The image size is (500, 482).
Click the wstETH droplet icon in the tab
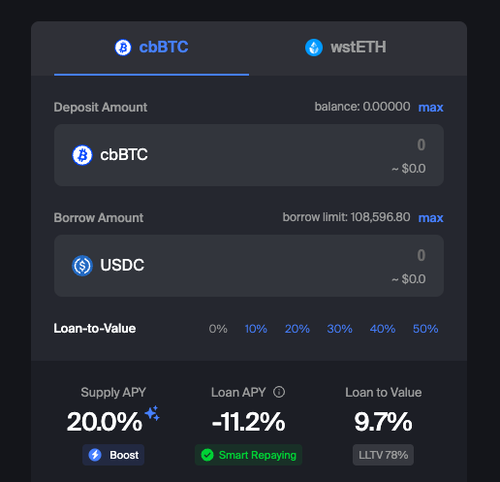point(314,47)
